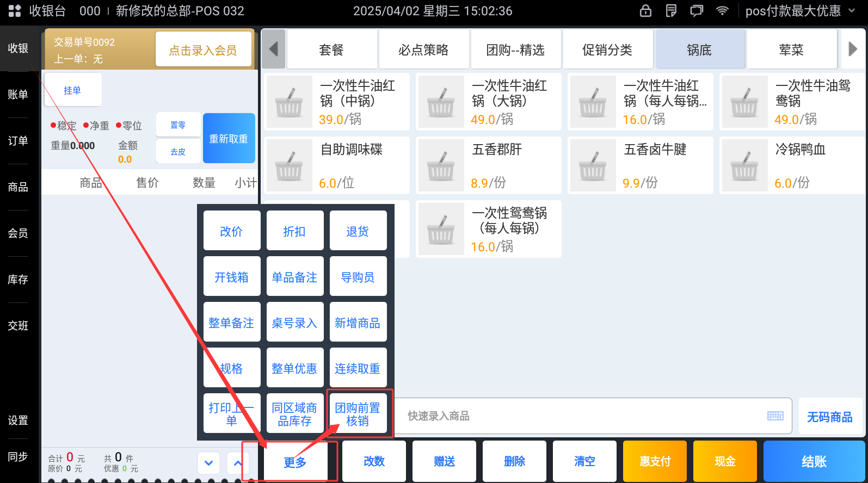Image resolution: width=868 pixels, height=483 pixels.
Task: Open the 会员 sidebar menu
Action: [x=18, y=233]
